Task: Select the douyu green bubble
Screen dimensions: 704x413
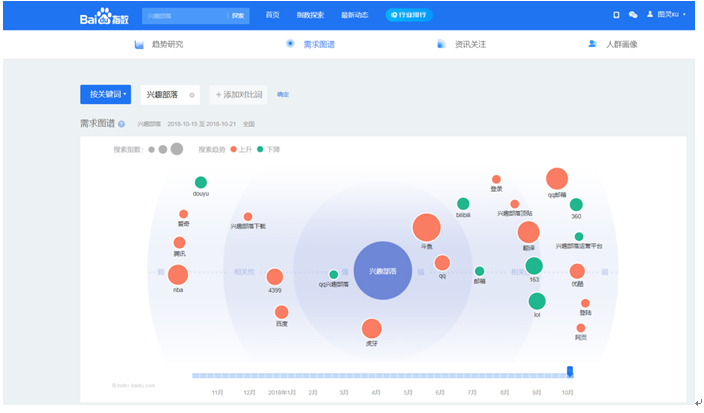Action: [x=201, y=182]
